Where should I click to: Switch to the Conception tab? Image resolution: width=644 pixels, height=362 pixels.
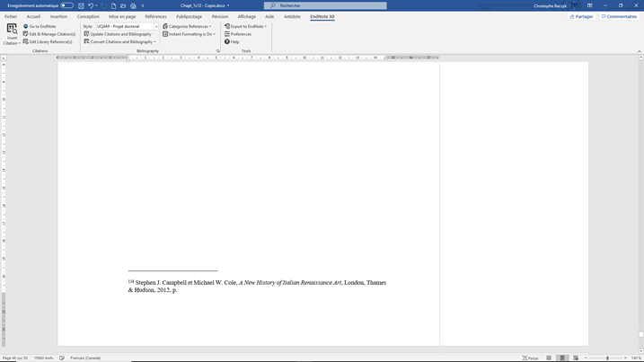[88, 16]
